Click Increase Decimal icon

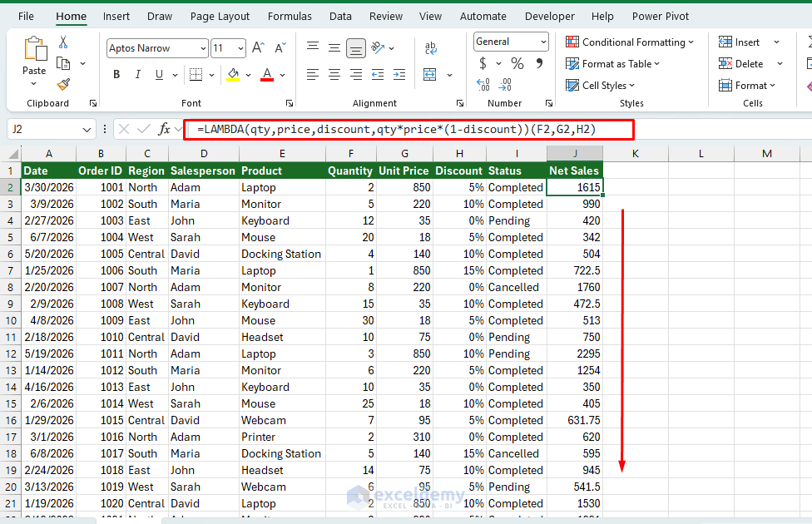pos(483,84)
